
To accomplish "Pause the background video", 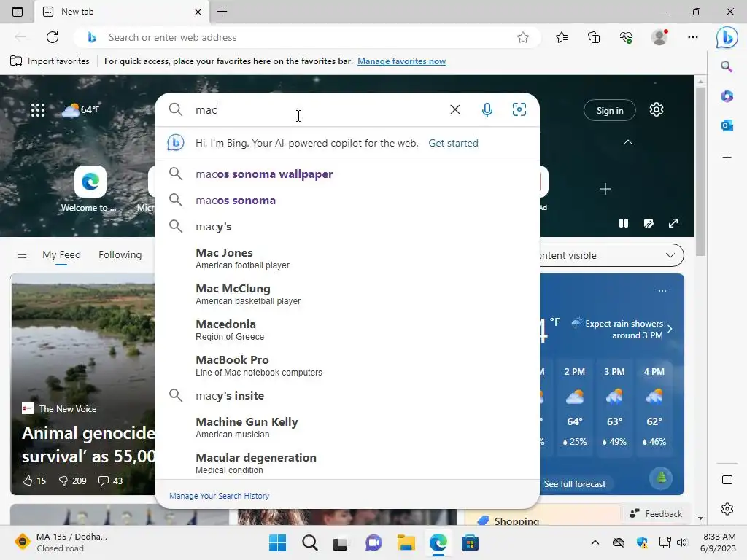I will [x=623, y=223].
